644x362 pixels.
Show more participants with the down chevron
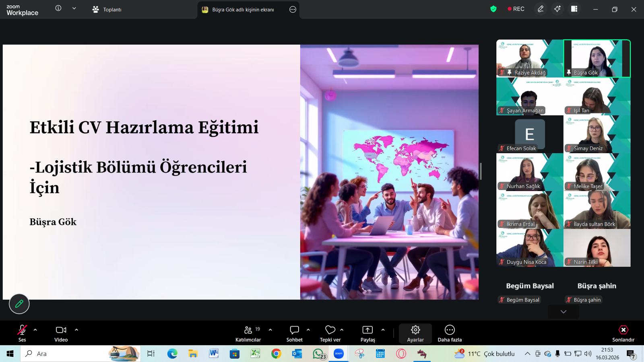563,312
